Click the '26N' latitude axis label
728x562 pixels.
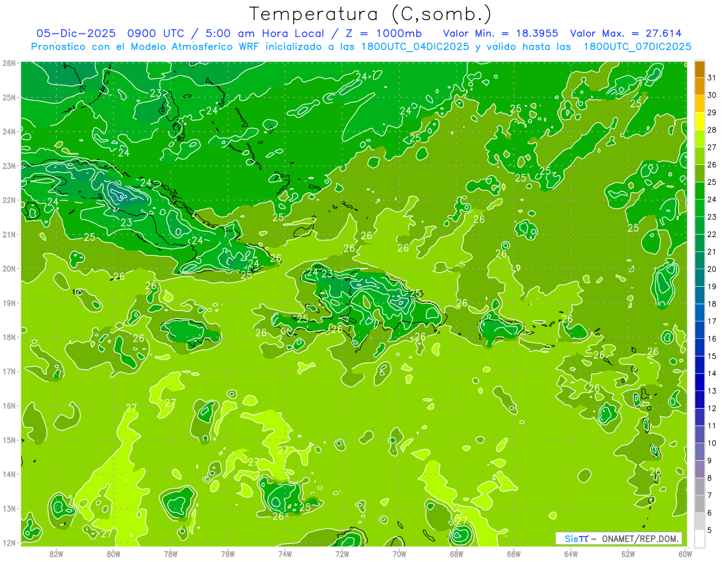tap(8, 63)
